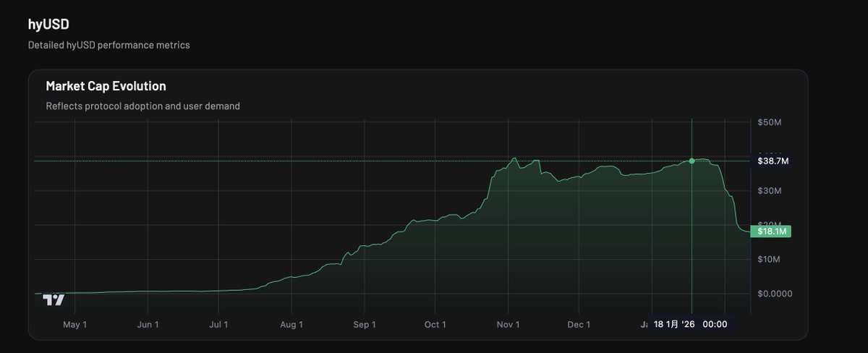Click the Sep 1 time axis label

point(365,325)
